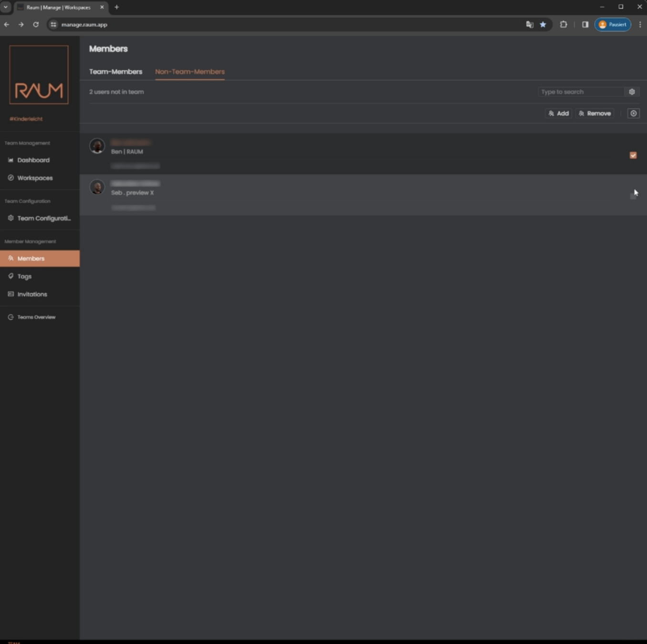Image resolution: width=647 pixels, height=644 pixels.
Task: Click the text Seb . preview X
Action: coord(133,193)
